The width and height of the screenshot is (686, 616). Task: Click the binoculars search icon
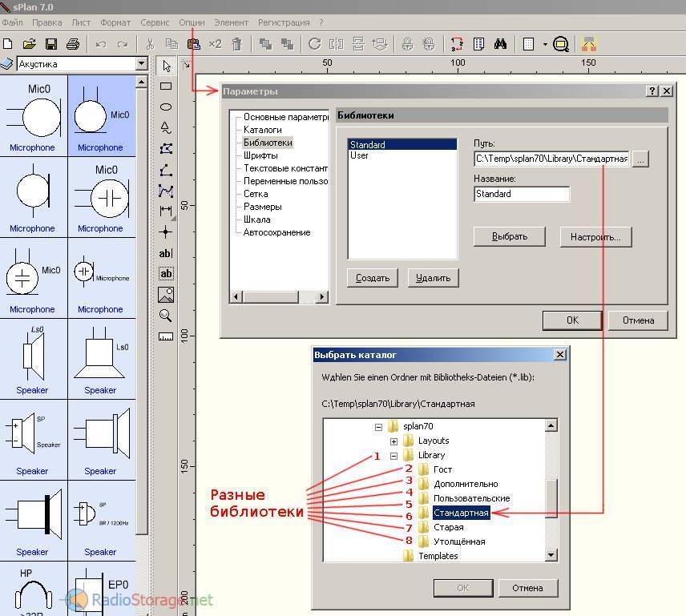click(500, 44)
